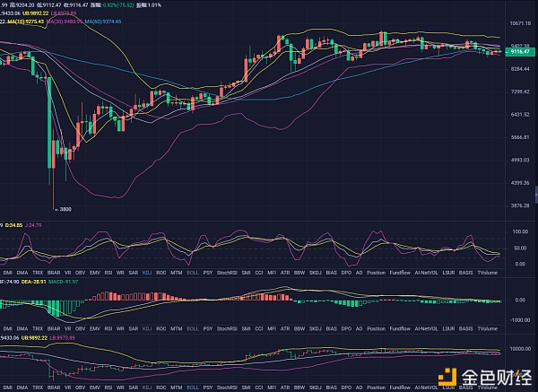Select the TRIX tab under the MACD panel

click(38, 328)
